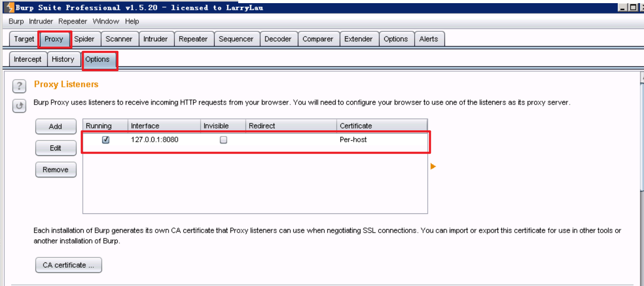Click the Invisible column header

(x=223, y=125)
